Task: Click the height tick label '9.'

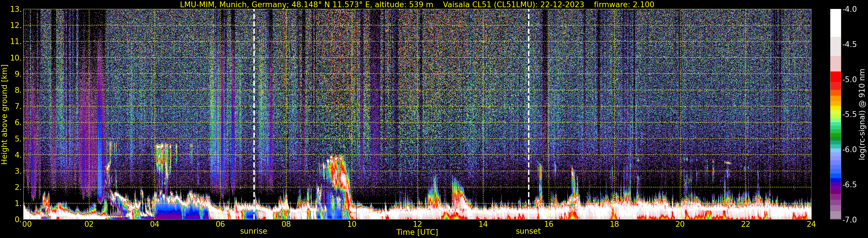Action: pos(18,74)
